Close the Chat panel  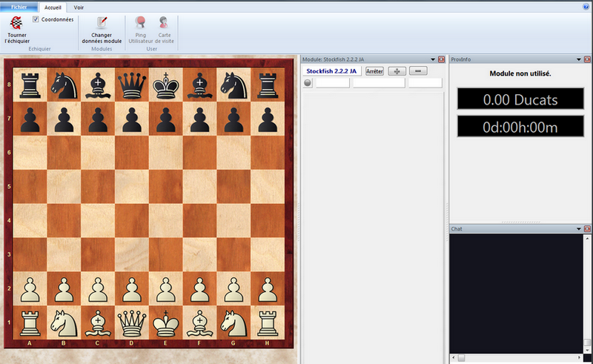[587, 229]
